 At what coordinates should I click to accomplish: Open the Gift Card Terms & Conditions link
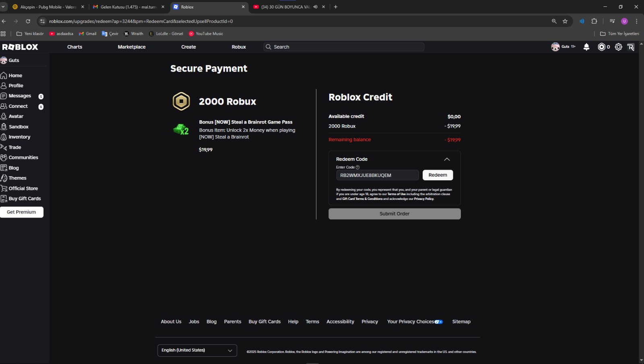[x=362, y=199]
